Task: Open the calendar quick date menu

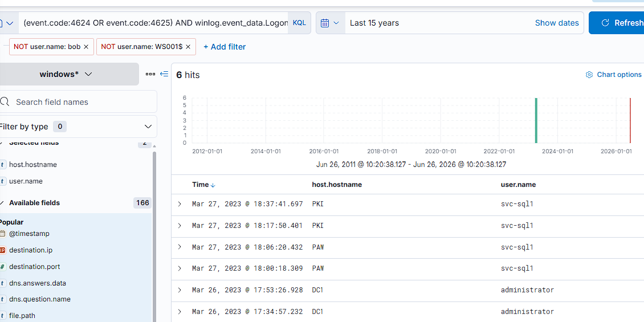Action: click(x=330, y=23)
